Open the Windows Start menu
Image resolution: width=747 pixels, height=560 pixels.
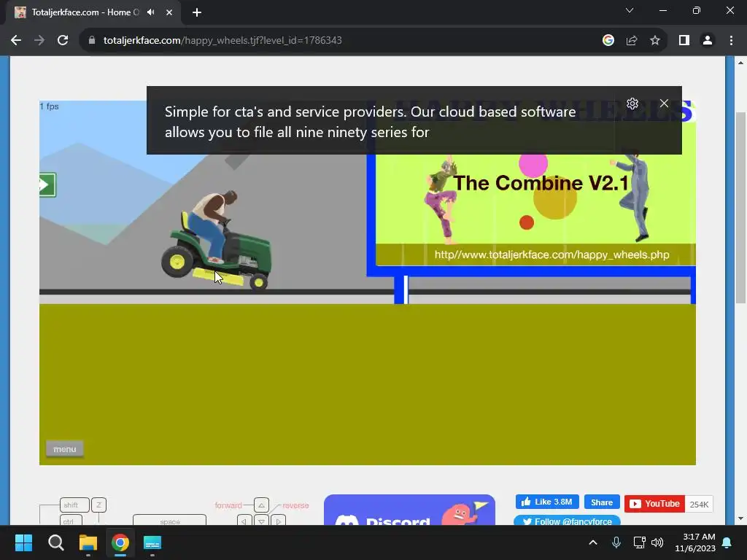[x=23, y=542]
